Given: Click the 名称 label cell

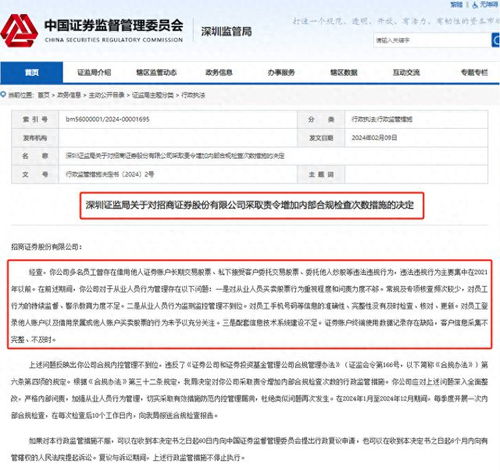Looking at the screenshot, I should click(x=35, y=156).
